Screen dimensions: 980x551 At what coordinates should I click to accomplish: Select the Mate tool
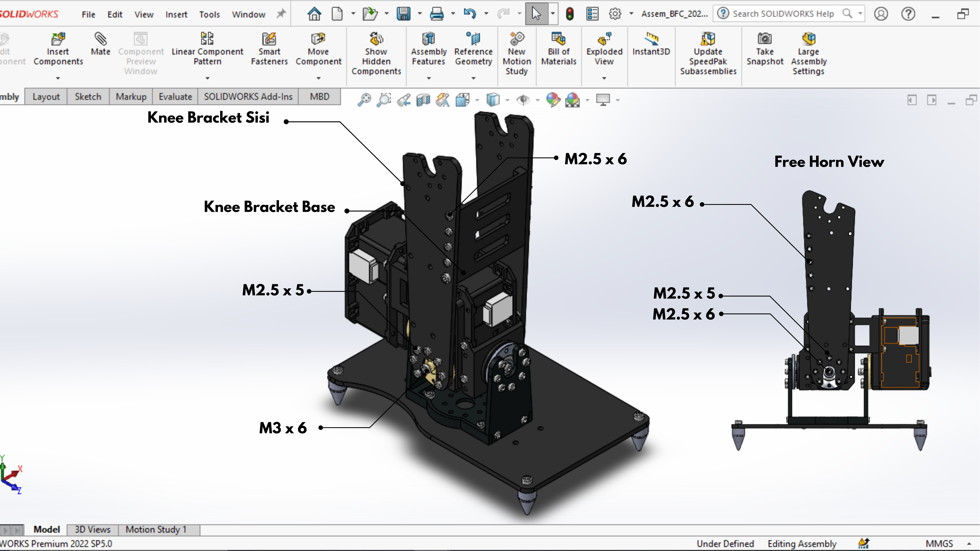point(100,44)
